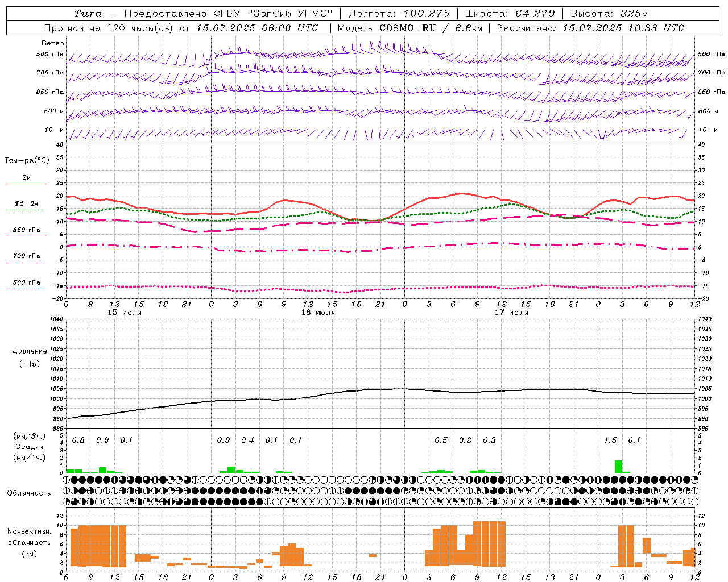Click the "(мм/1ч.)" hourly precipitation unit label
728x582 pixels.
pyautogui.click(x=28, y=458)
